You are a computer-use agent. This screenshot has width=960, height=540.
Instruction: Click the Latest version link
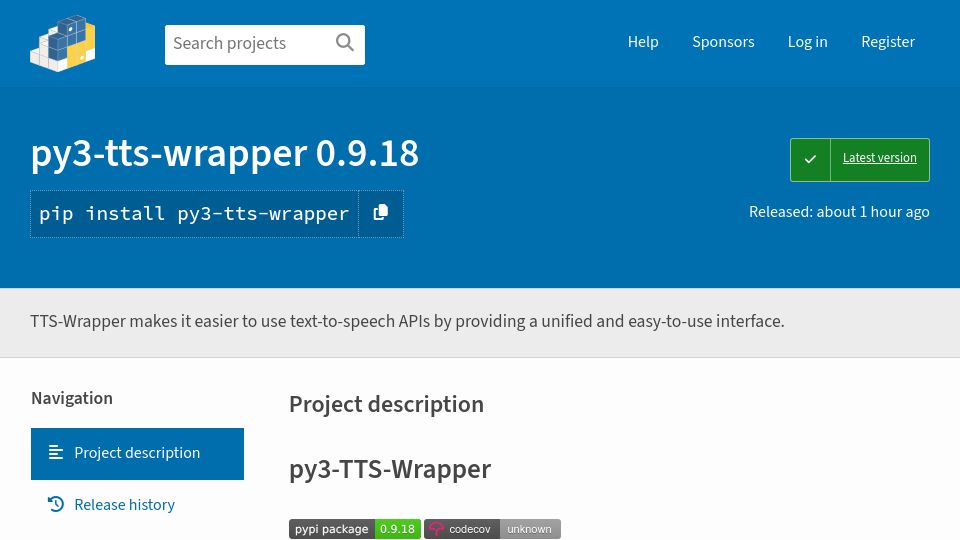pos(879,157)
